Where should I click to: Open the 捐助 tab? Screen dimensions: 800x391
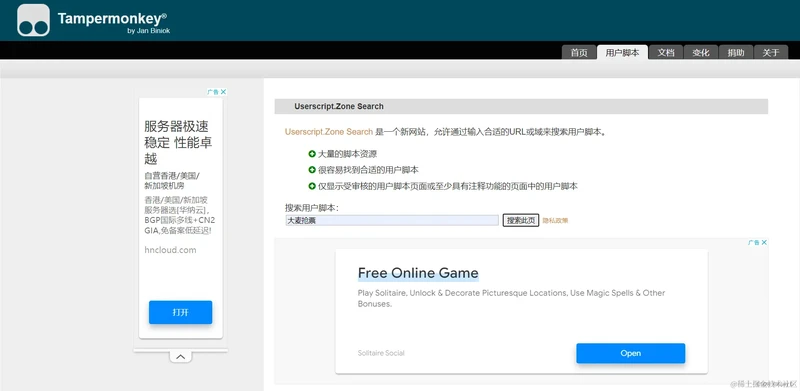pos(736,53)
